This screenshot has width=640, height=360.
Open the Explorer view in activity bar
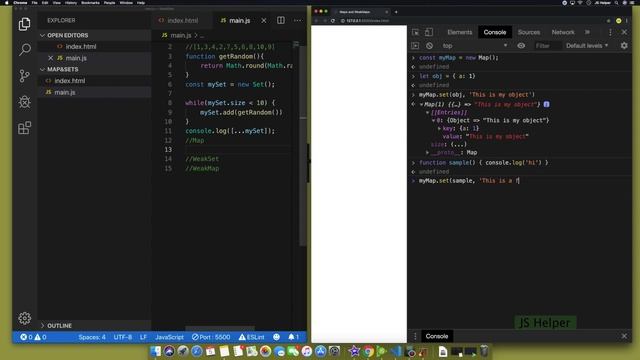24,24
